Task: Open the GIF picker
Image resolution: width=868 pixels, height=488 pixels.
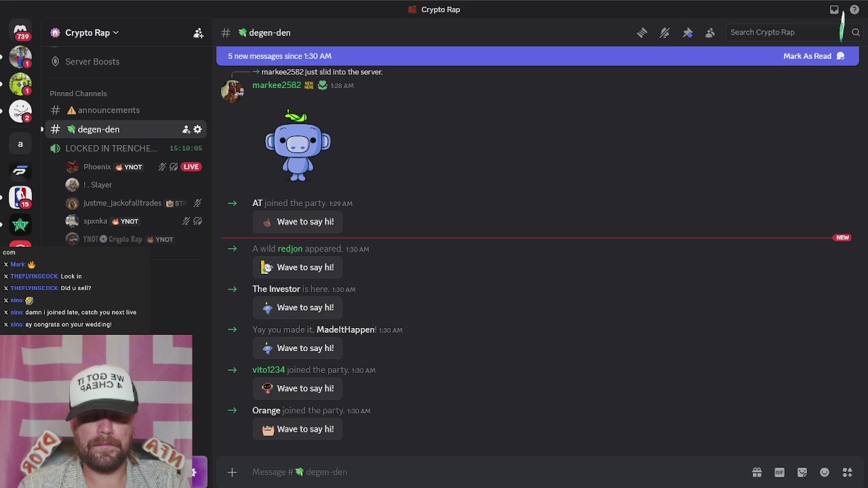Action: pos(779,472)
